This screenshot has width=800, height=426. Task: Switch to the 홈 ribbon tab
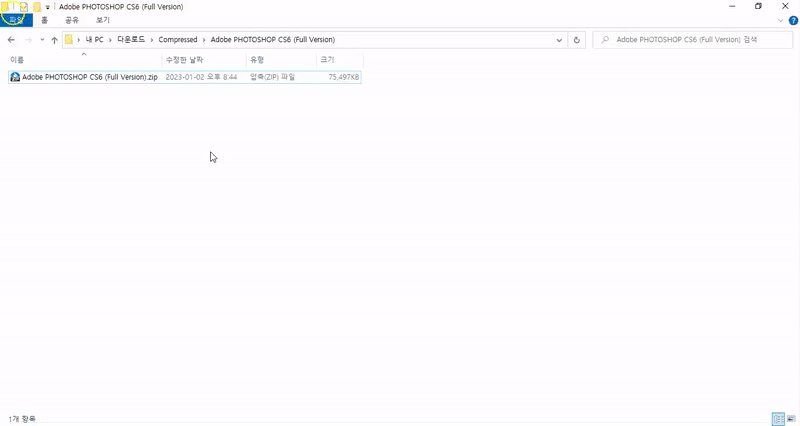click(x=44, y=20)
